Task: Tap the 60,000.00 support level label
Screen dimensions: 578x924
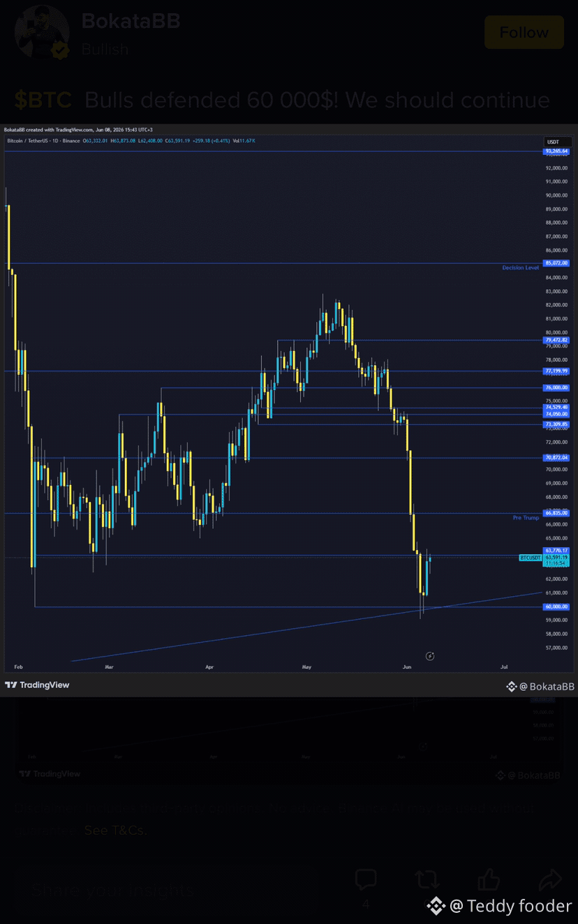Action: pos(557,606)
